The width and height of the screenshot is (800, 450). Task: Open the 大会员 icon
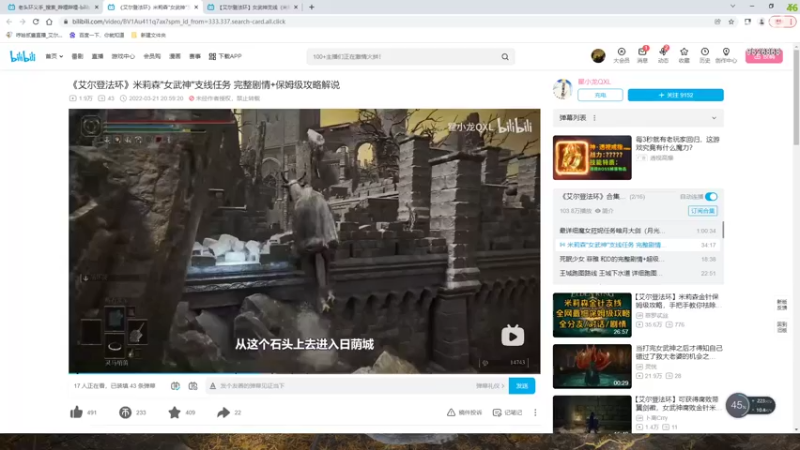click(621, 55)
